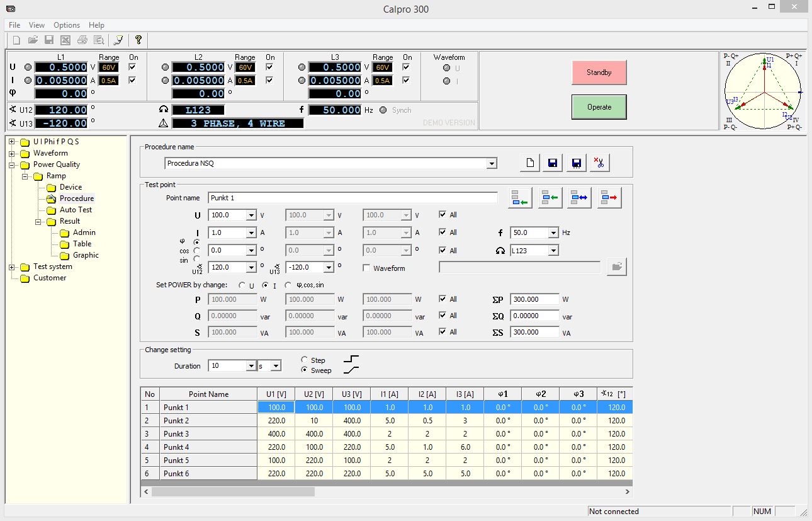
Task: Toggle L2 current On checkbox
Action: (269, 80)
